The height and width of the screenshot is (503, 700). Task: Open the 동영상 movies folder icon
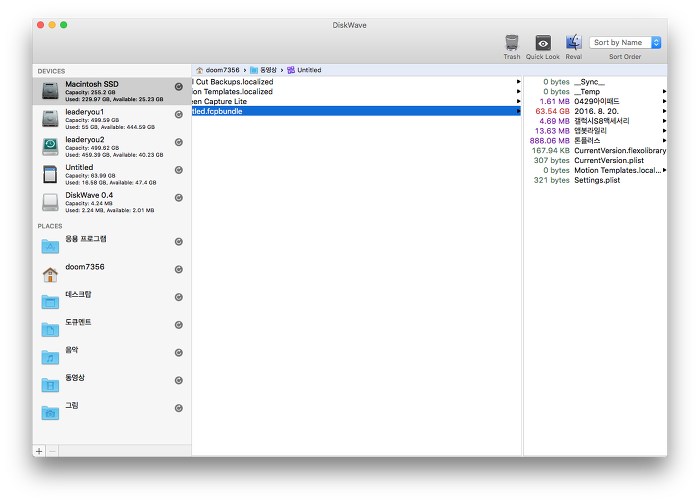point(50,385)
